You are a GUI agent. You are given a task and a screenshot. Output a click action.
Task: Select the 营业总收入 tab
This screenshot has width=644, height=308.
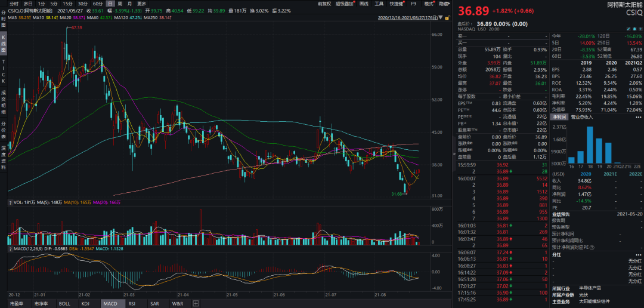point(582,118)
